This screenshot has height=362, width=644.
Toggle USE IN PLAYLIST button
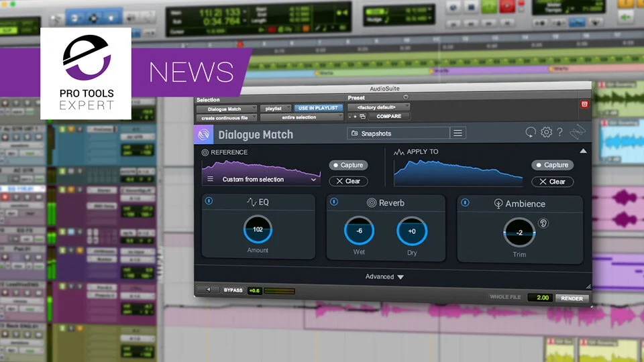(x=318, y=108)
